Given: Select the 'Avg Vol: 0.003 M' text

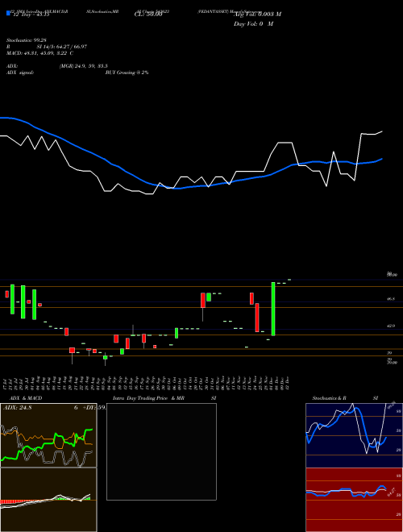Looking at the screenshot, I should 258,15.
